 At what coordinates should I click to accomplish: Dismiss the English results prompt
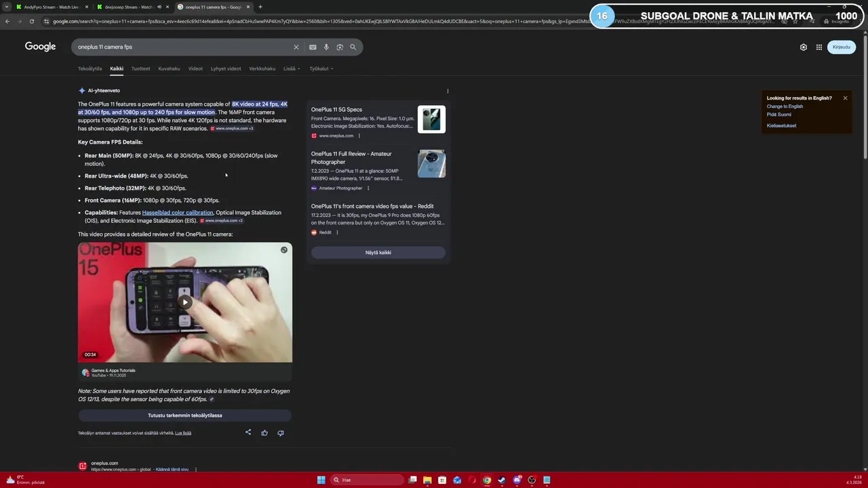(x=845, y=98)
